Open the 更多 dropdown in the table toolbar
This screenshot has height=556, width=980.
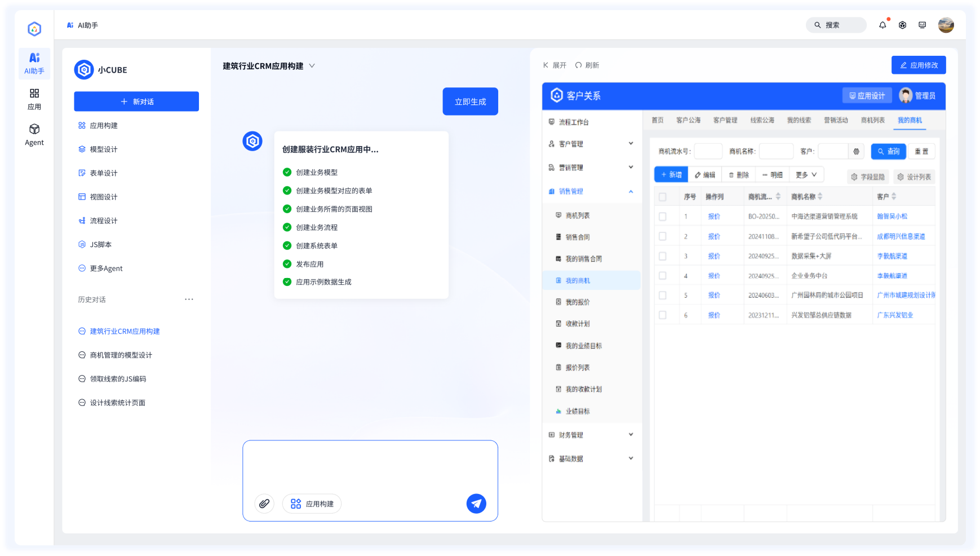tap(806, 174)
